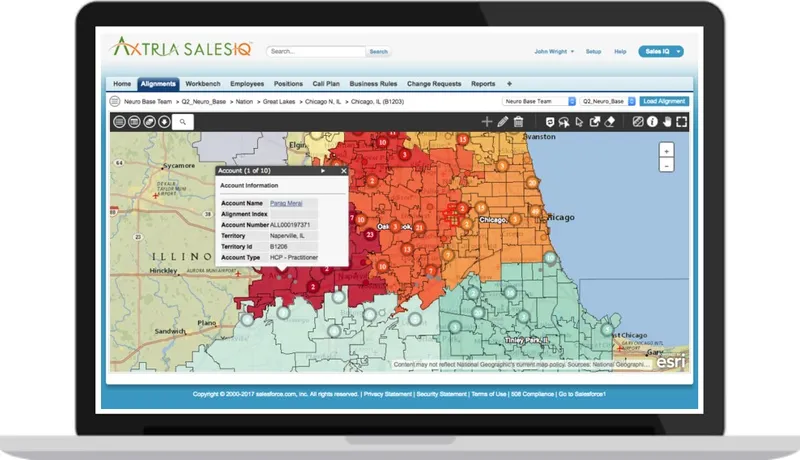The height and width of the screenshot is (460, 800).
Task: Open the Q2_Neuro_Base dropdown
Action: coord(607,101)
